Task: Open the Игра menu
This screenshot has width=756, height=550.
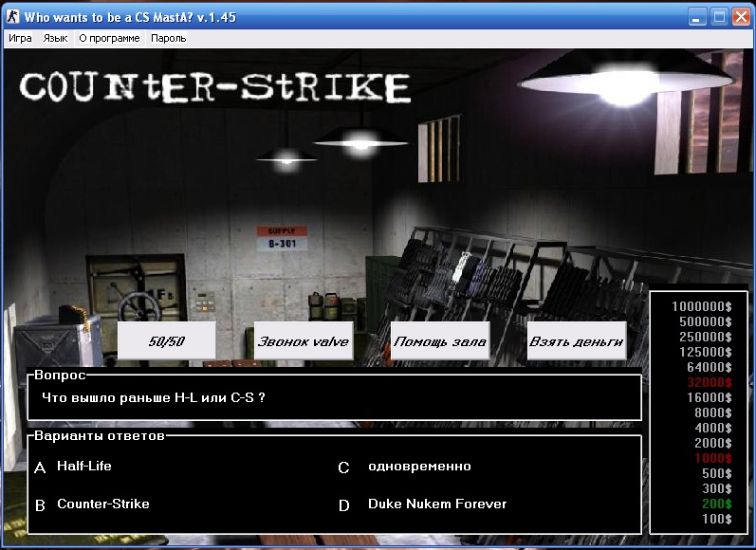Action: pyautogui.click(x=20, y=39)
